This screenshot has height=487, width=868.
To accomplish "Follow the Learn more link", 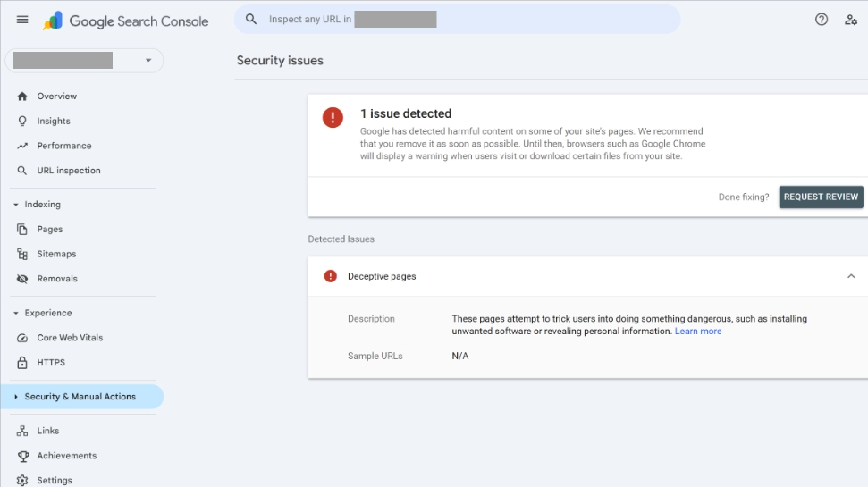I will tap(698, 331).
